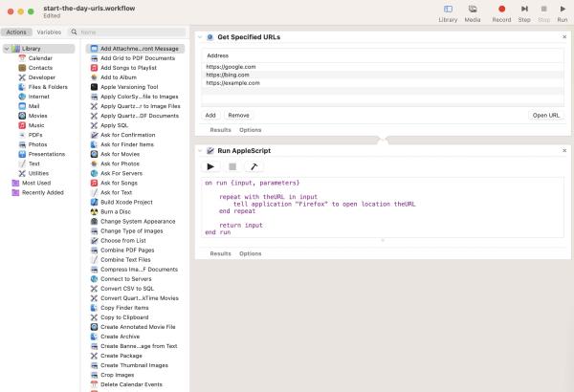The image size is (574, 392).
Task: Open Results tab under Get Specified URLs
Action: (220, 129)
